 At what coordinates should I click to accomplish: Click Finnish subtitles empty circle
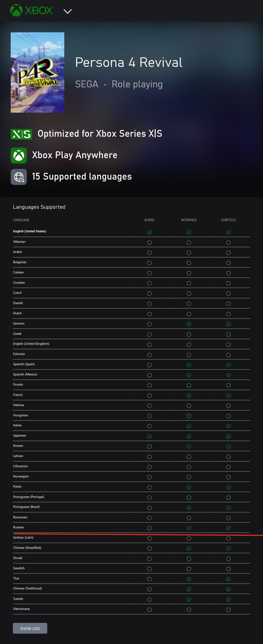point(228,385)
